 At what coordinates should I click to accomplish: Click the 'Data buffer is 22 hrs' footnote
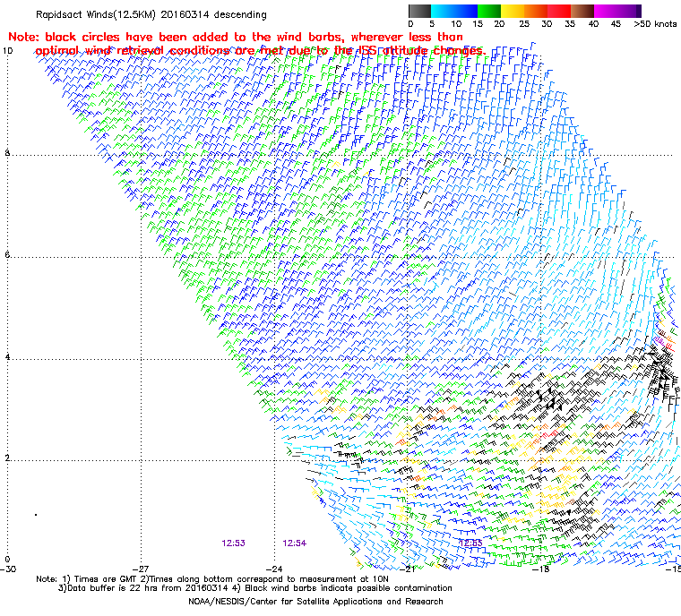pyautogui.click(x=255, y=588)
